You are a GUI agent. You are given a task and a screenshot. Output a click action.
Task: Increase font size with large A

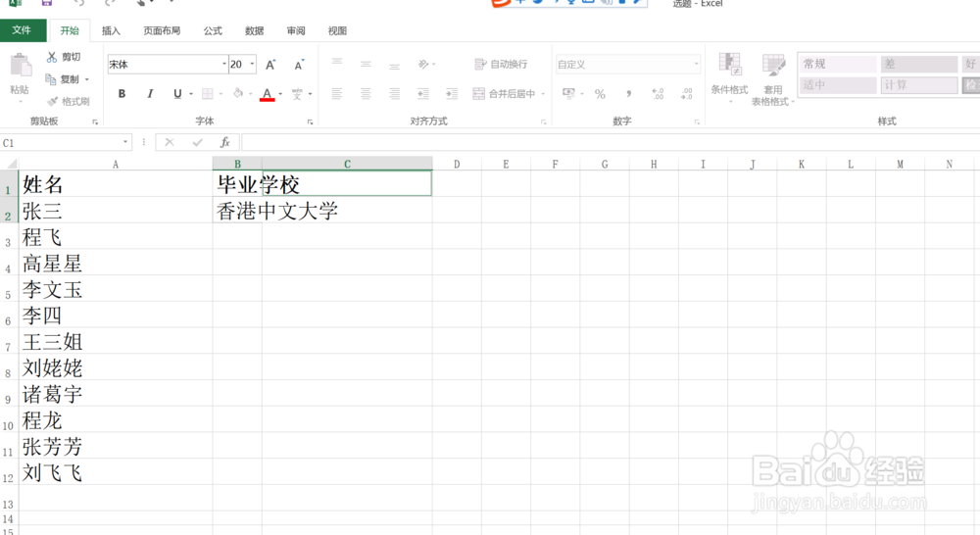[x=270, y=65]
